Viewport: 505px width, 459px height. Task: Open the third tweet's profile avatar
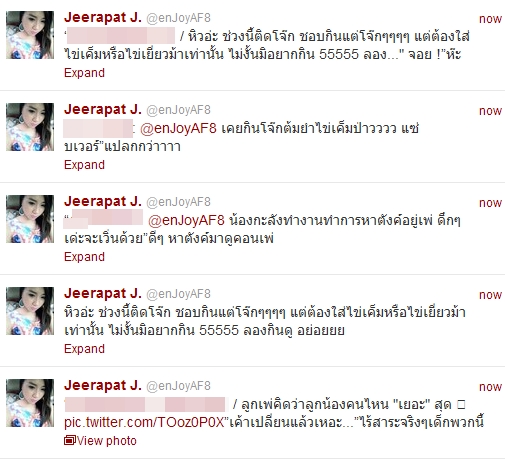pyautogui.click(x=30, y=219)
